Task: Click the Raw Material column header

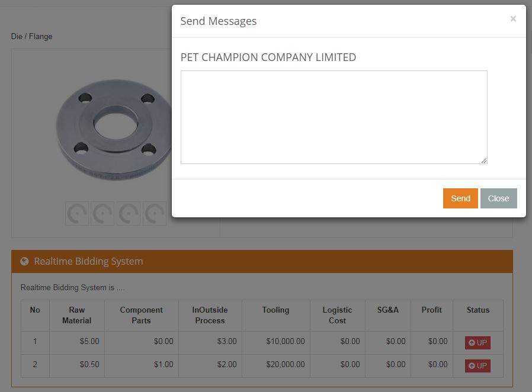Action: pos(76,315)
